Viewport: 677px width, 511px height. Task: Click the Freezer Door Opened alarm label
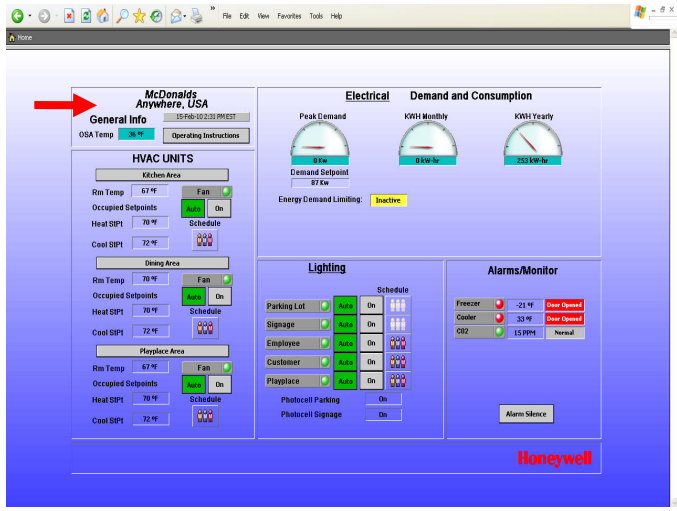pyautogui.click(x=564, y=305)
